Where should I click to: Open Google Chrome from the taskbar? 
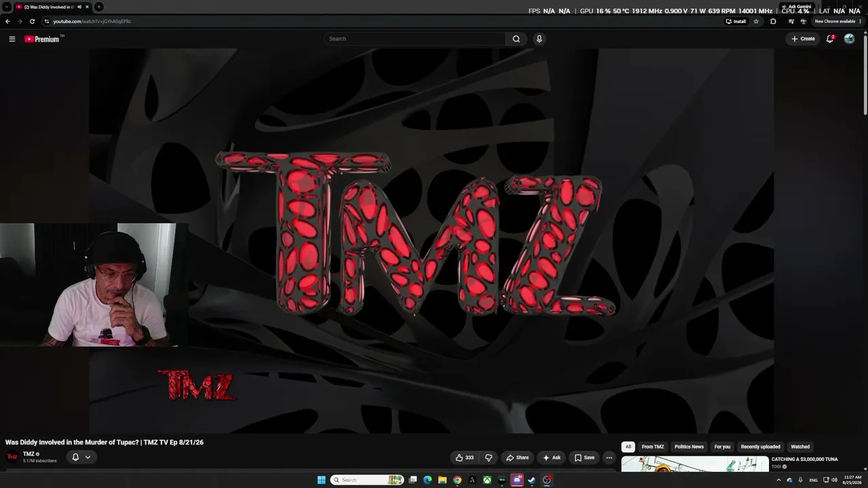click(457, 480)
